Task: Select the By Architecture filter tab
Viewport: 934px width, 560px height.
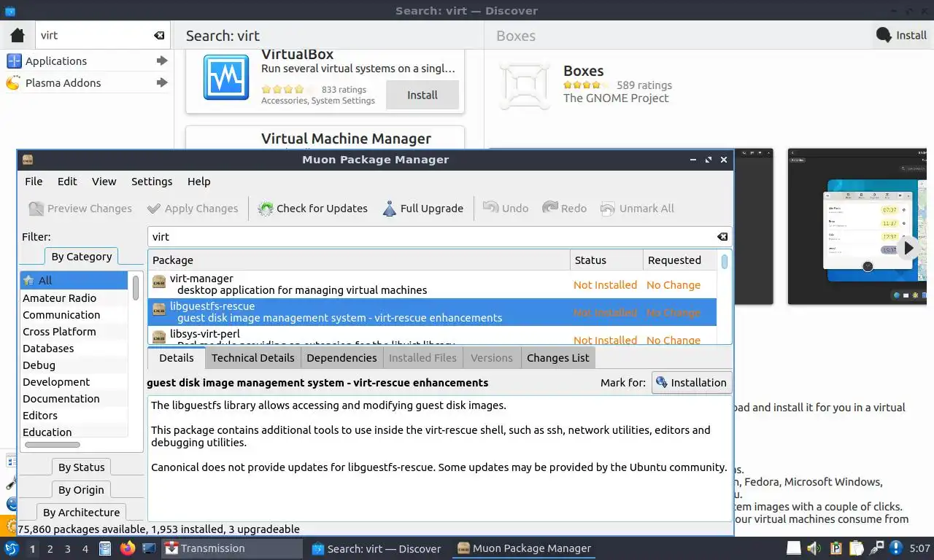Action: (81, 513)
